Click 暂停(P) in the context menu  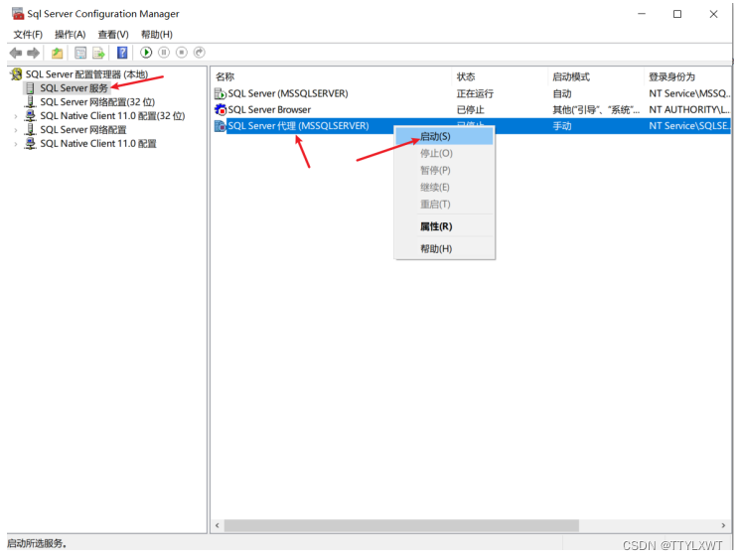point(444,171)
